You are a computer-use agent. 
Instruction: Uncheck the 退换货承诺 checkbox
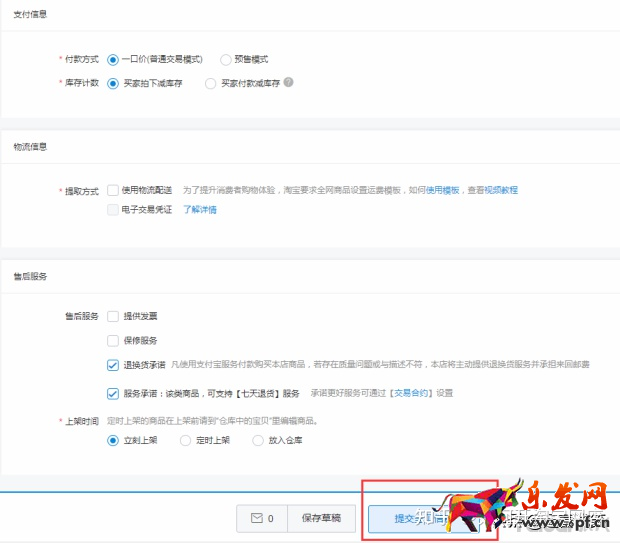pos(113,365)
